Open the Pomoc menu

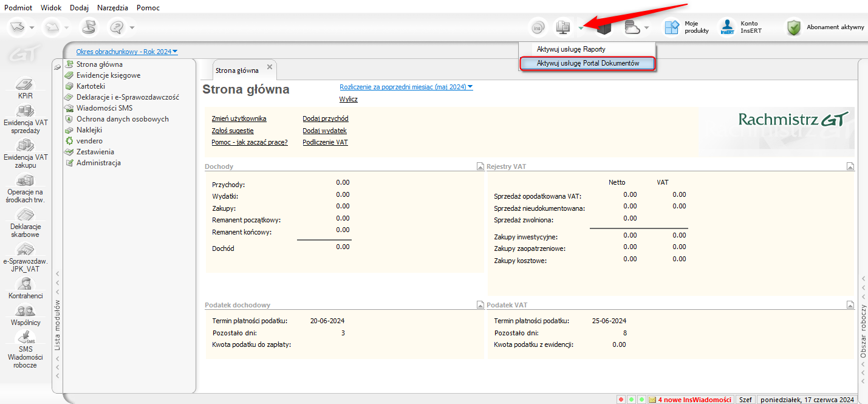point(148,8)
